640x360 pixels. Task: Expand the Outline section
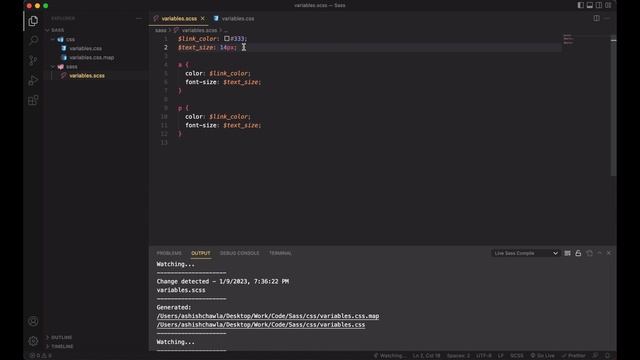[61, 338]
